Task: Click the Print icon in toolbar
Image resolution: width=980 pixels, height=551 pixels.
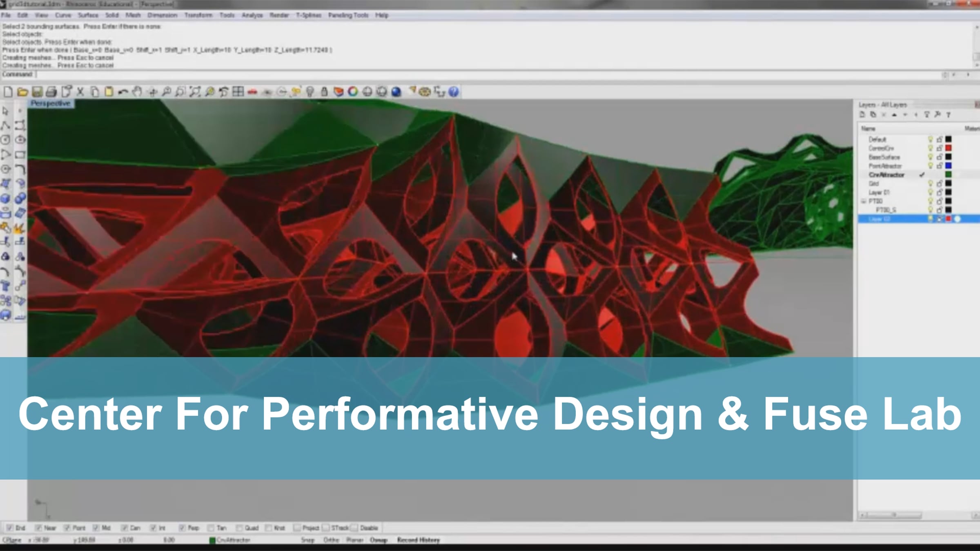Action: (x=51, y=92)
